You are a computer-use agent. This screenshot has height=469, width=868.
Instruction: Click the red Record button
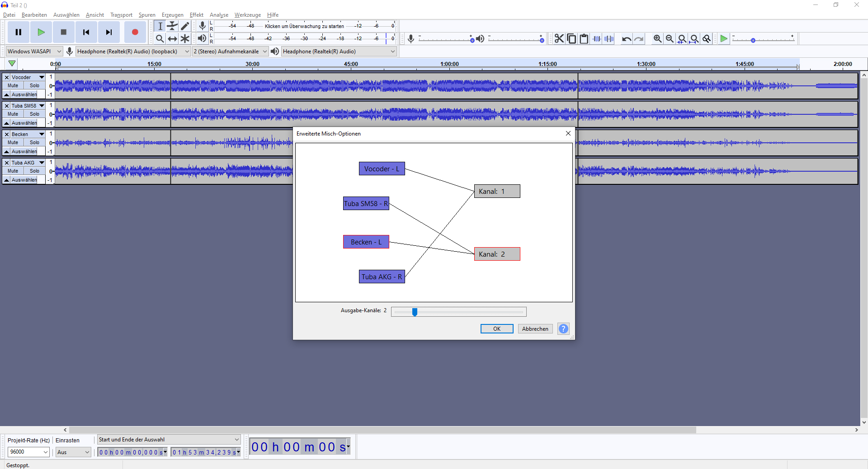pyautogui.click(x=135, y=32)
